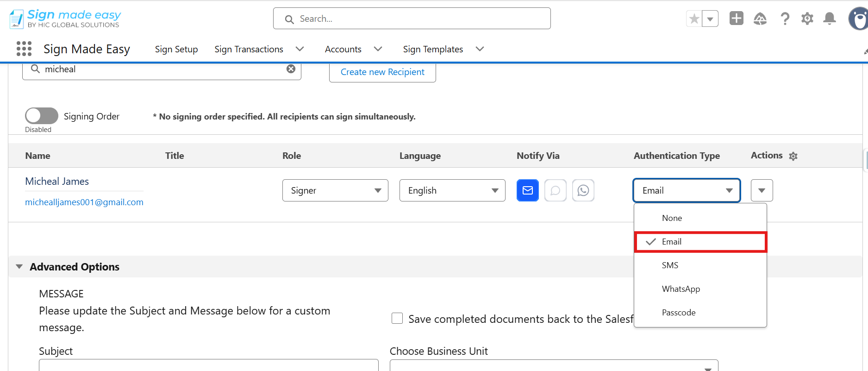Open App Launcher dots grid

(24, 49)
